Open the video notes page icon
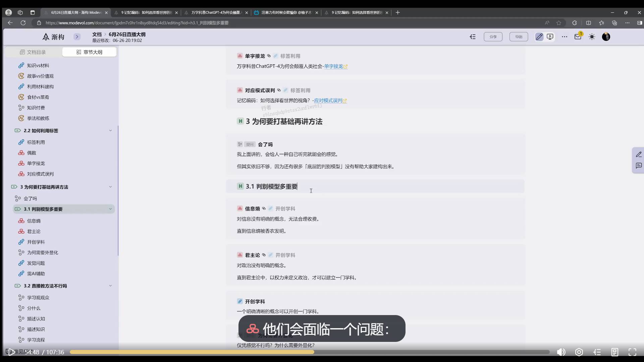 click(614, 352)
